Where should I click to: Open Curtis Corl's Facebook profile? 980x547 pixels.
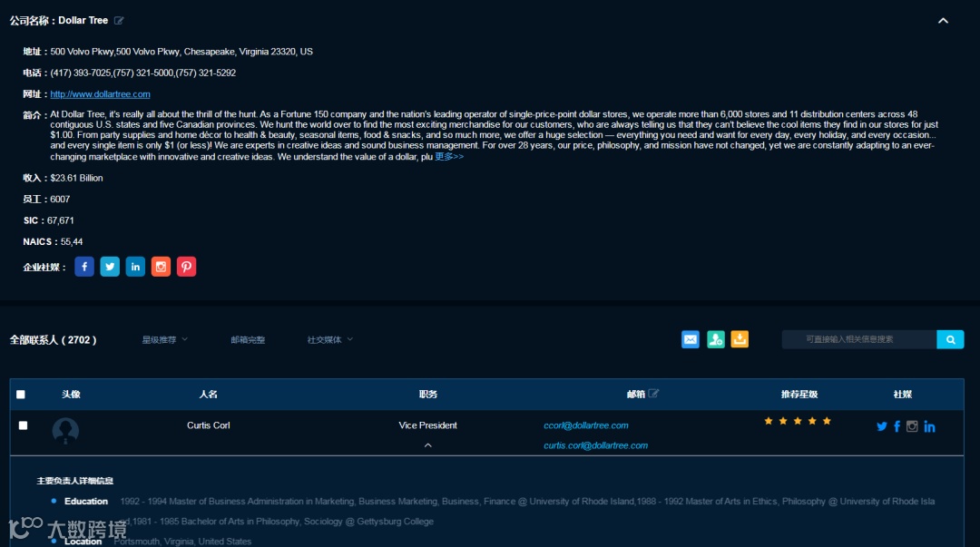coord(897,426)
